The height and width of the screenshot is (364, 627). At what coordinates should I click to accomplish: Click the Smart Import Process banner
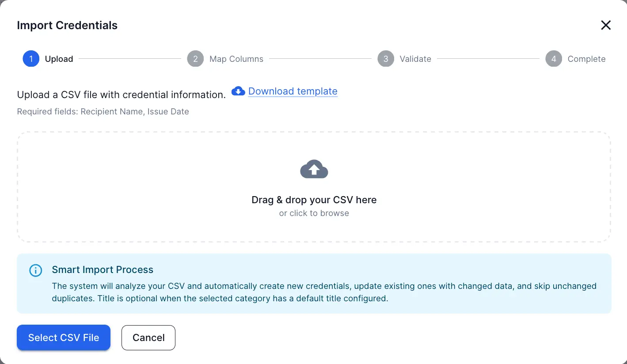(x=314, y=283)
